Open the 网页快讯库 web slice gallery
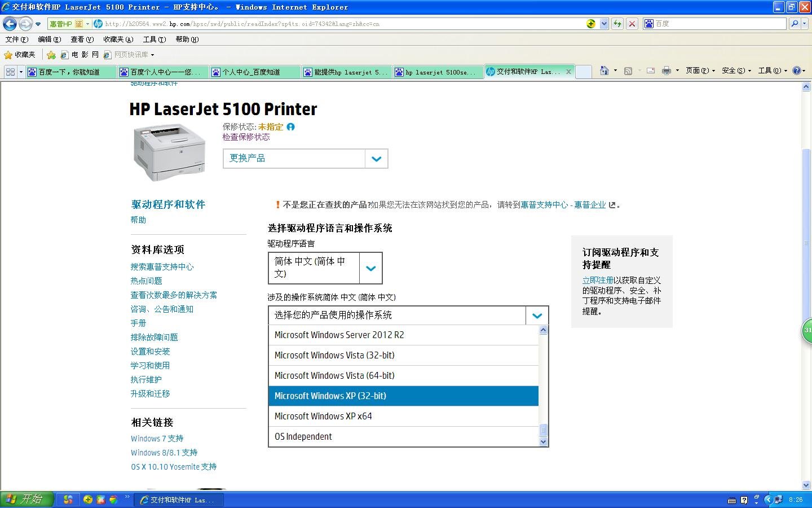The height and width of the screenshot is (508, 812). 129,55
